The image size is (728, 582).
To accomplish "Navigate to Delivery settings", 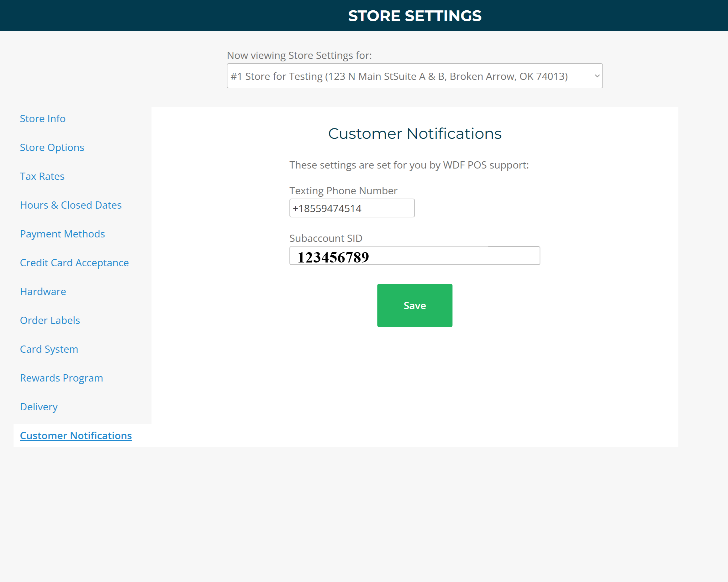I will 39,407.
